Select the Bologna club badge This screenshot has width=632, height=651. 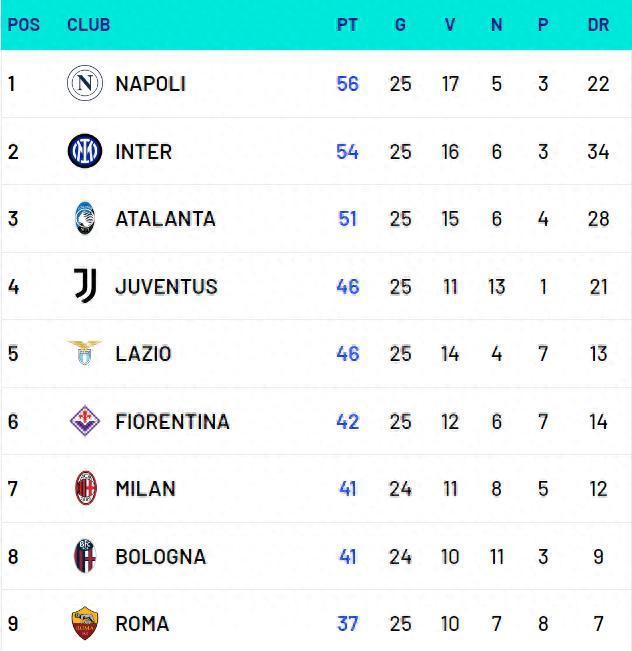(85, 556)
